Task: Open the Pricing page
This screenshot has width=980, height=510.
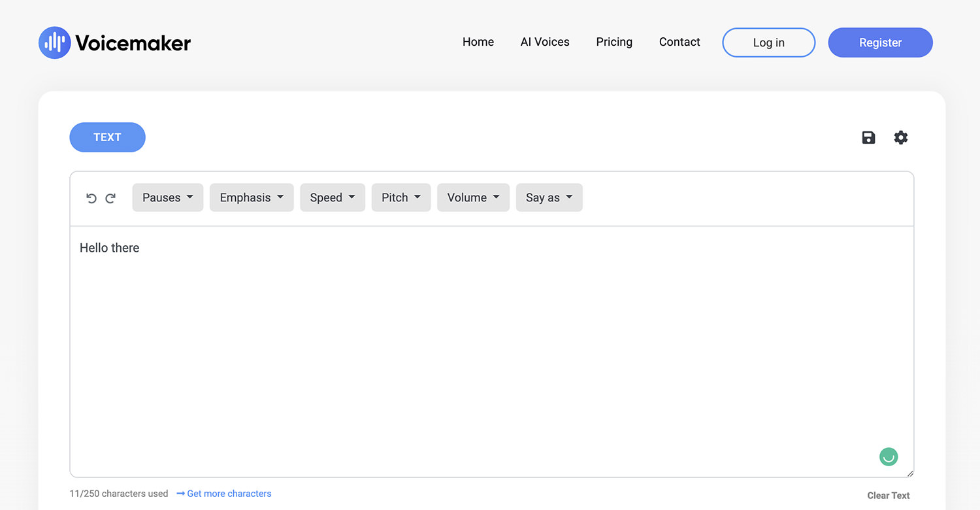Action: click(614, 42)
